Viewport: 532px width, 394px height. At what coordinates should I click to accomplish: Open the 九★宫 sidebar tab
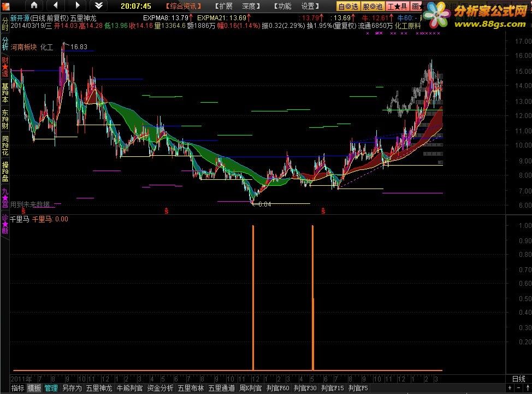tap(5, 198)
